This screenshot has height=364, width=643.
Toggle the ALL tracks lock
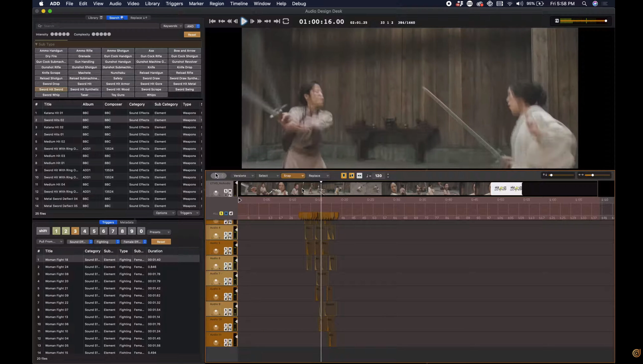[x=231, y=213]
